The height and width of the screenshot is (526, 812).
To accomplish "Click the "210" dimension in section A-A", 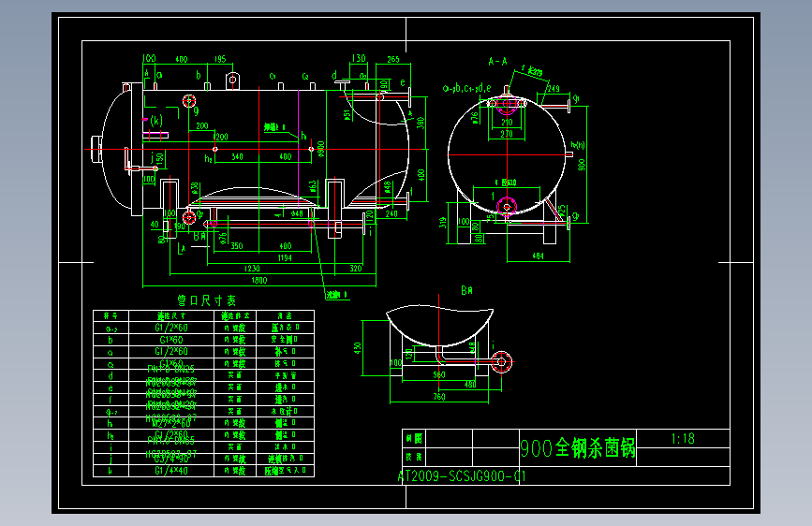I will point(507,123).
